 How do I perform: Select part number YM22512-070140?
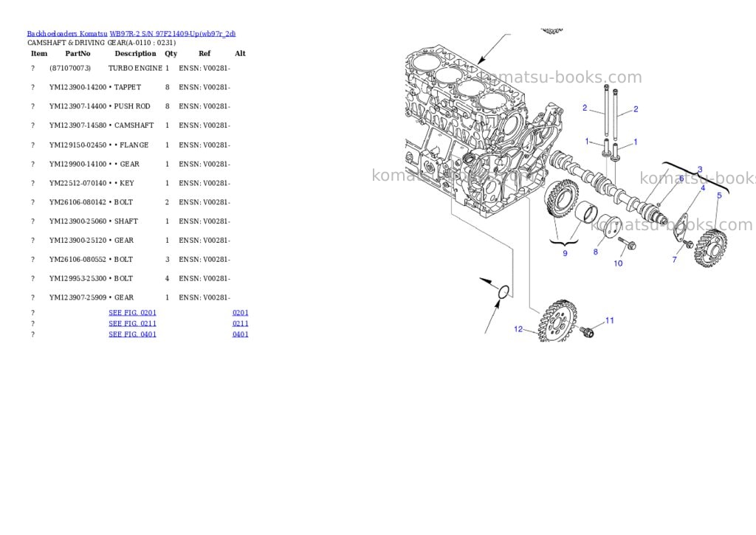pyautogui.click(x=78, y=183)
